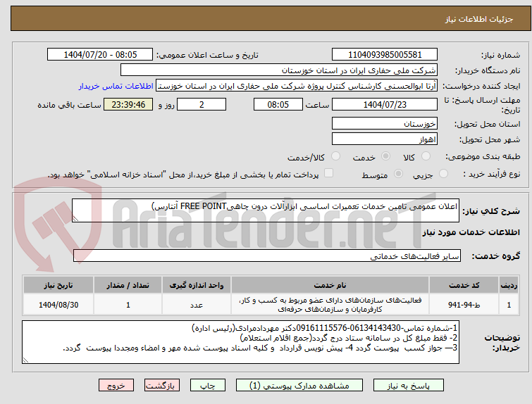Screen dimensions: 532x404
Task: Open the اطلاعات تماس خریدار link
Action: click(x=116, y=86)
